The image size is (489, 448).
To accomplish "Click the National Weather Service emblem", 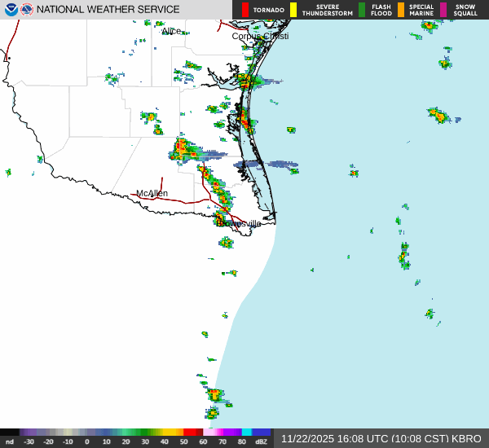I will pyautogui.click(x=27, y=10).
